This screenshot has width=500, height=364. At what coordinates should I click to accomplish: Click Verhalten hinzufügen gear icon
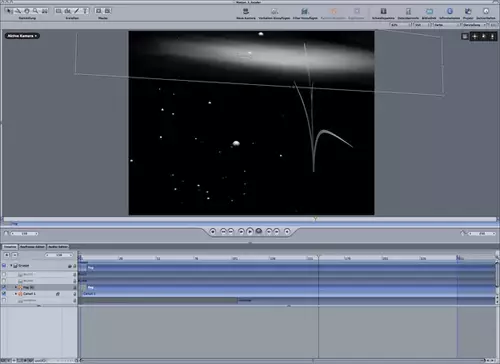(274, 11)
